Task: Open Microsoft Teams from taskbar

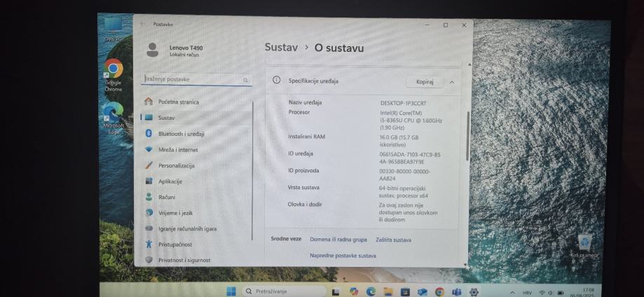Action: [x=457, y=292]
